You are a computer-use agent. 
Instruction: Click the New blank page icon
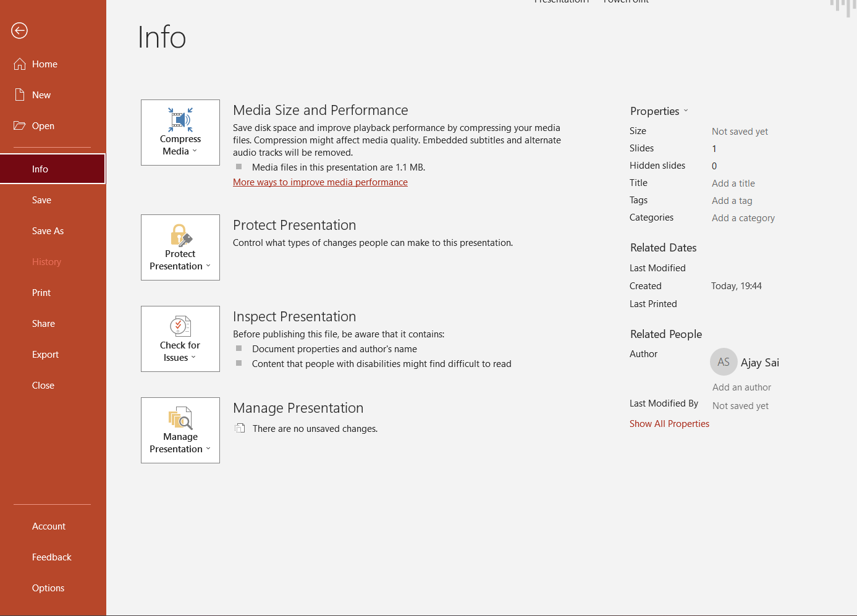point(20,95)
